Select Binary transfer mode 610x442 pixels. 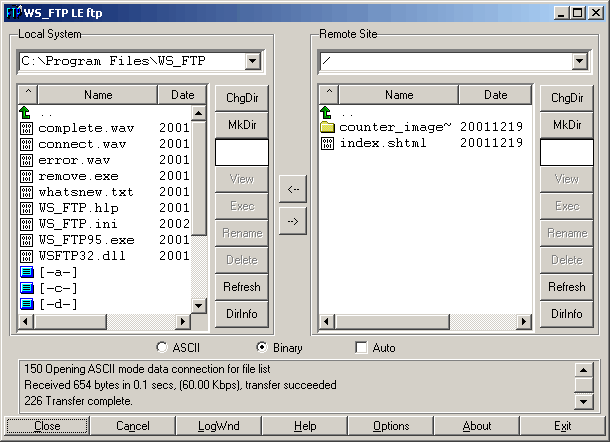pos(262,347)
